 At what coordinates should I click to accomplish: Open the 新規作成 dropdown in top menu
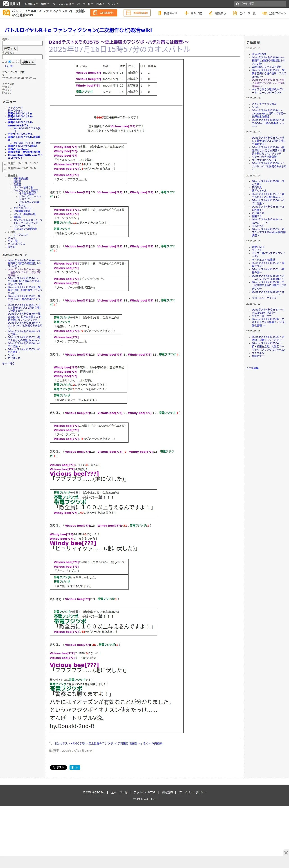click(31, 4)
